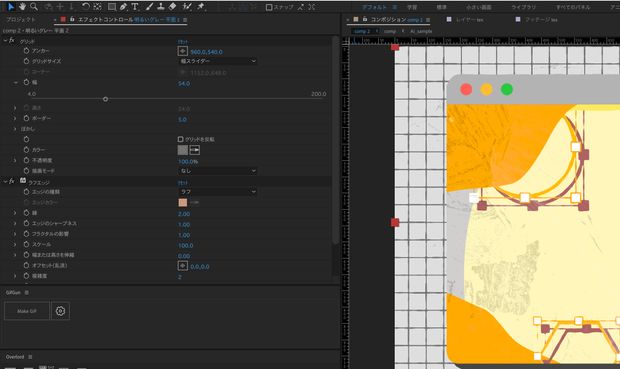The height and width of the screenshot is (369, 620).
Task: Toggle stopwatch for グリッドサイズ property
Action: (x=26, y=61)
